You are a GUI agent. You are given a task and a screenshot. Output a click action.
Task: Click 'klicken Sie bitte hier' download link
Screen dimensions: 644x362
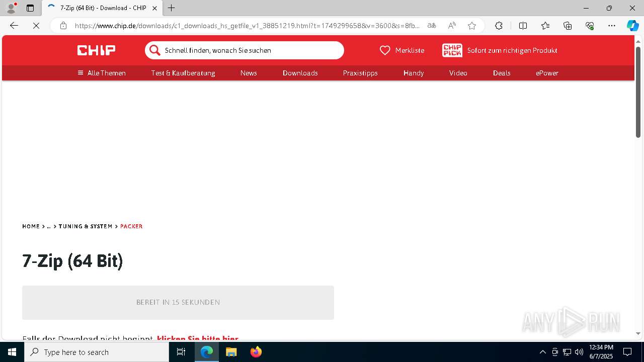click(198, 339)
